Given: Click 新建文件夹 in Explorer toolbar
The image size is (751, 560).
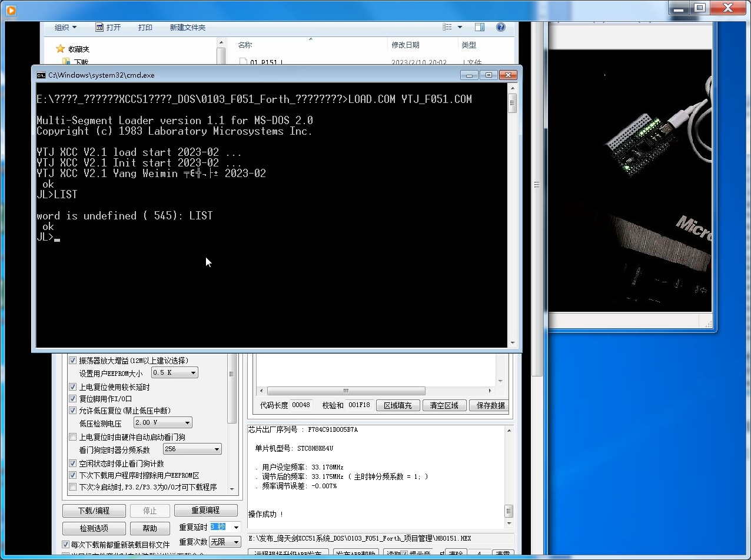Looking at the screenshot, I should click(188, 27).
